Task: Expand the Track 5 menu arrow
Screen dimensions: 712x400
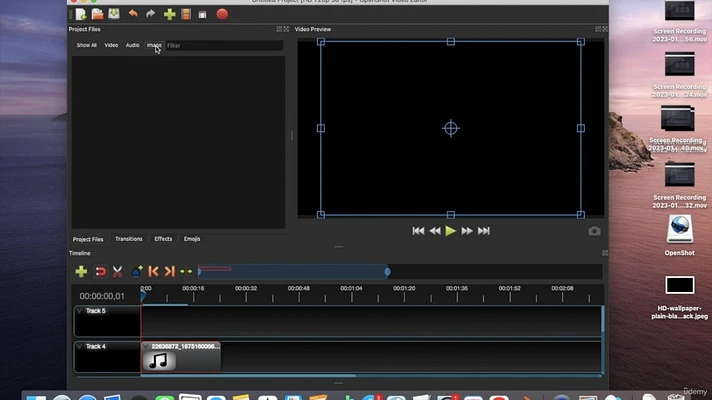Action: [80, 311]
